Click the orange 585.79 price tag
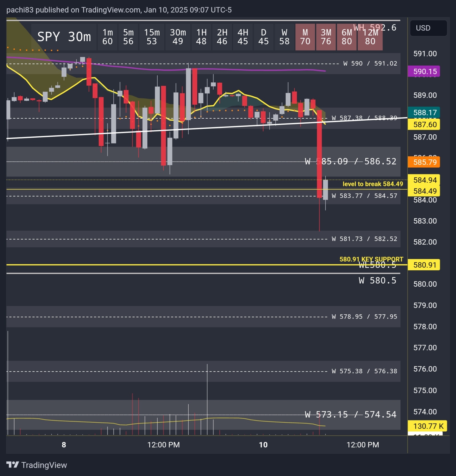456x476 pixels. pyautogui.click(x=424, y=162)
